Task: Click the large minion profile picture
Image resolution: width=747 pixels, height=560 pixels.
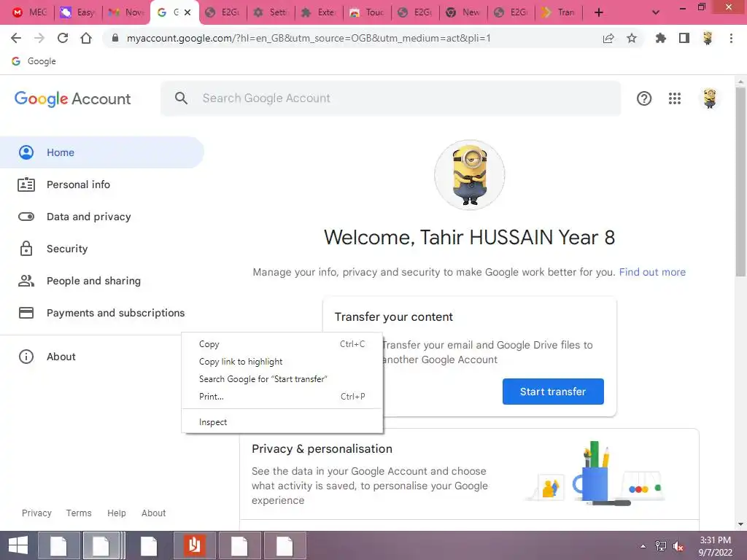Action: tap(469, 175)
